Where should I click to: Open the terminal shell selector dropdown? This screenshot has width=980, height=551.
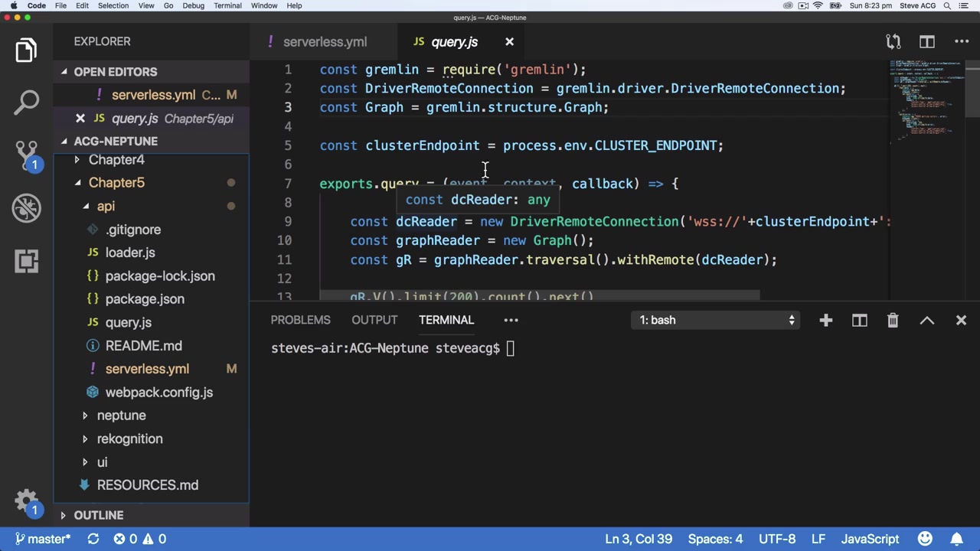click(x=717, y=321)
